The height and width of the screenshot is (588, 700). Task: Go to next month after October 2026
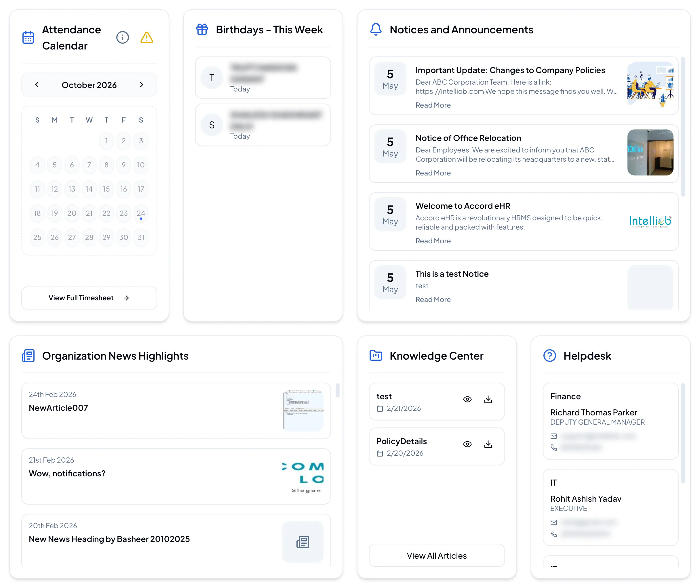pos(141,85)
